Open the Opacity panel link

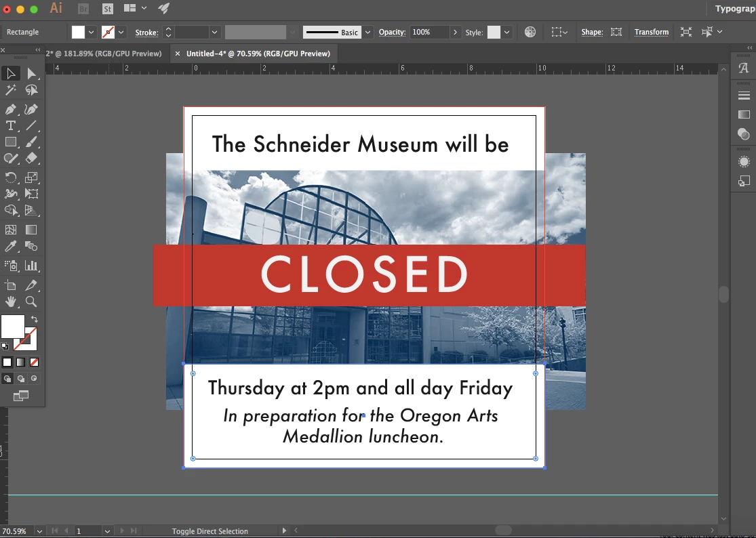pyautogui.click(x=392, y=33)
